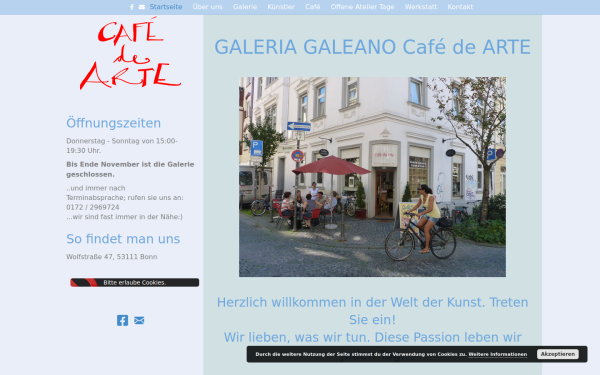Screen dimensions: 600x375
Task: Click the phone number 0172 / 2969724
Action: click(93, 207)
